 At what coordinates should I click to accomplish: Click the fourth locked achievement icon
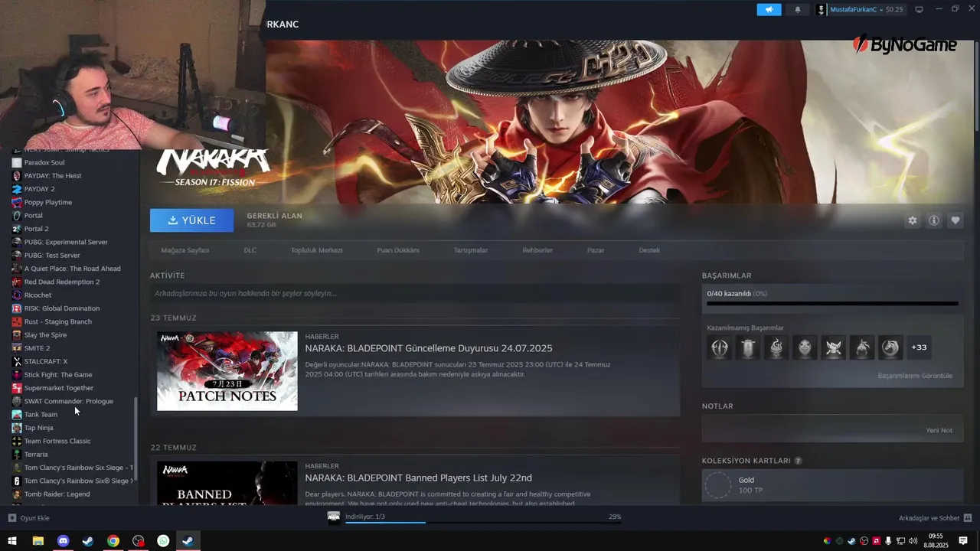pos(805,347)
